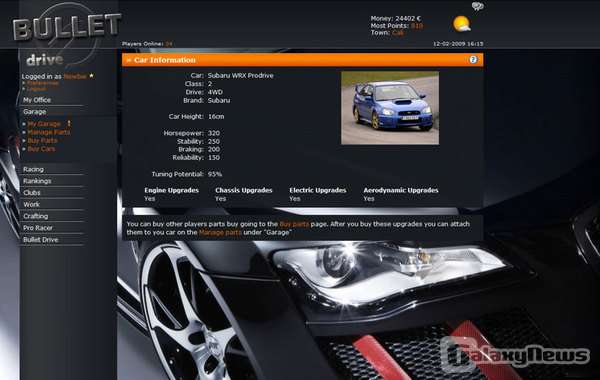Click the logged-in username link
The height and width of the screenshot is (380, 600).
[75, 76]
